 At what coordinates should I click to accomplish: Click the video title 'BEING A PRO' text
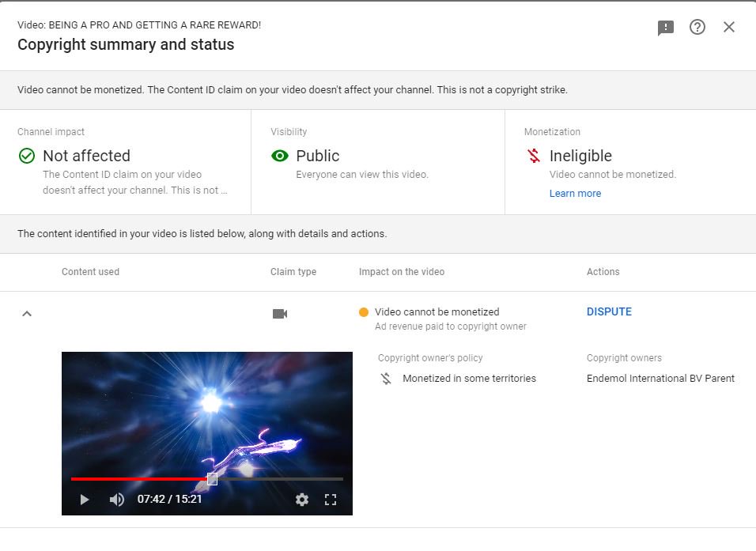coord(154,25)
